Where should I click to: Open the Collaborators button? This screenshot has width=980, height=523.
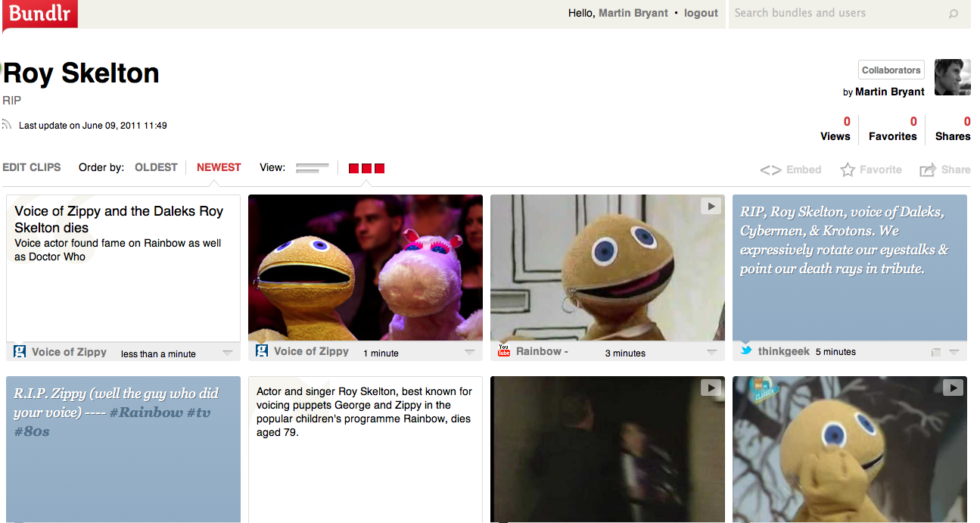coord(891,70)
